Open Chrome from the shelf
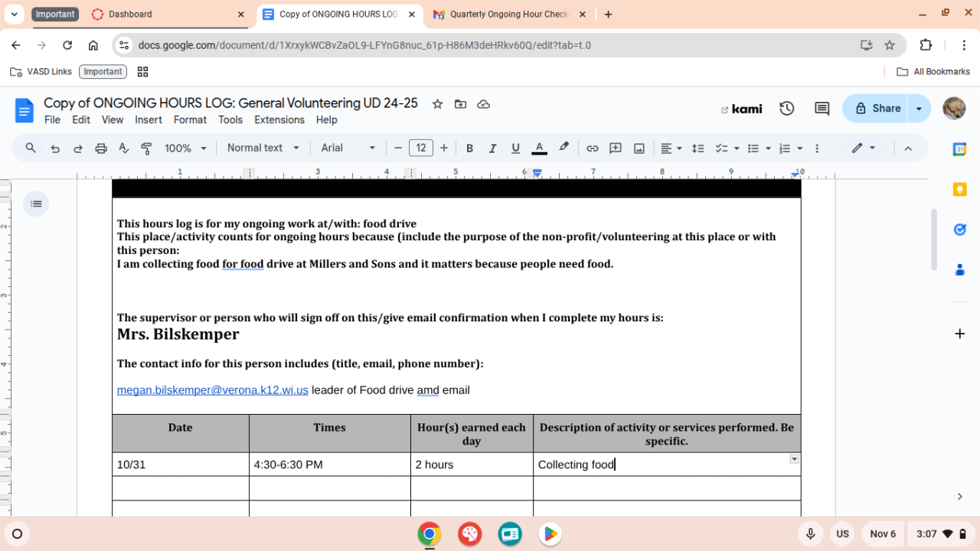 coord(430,533)
